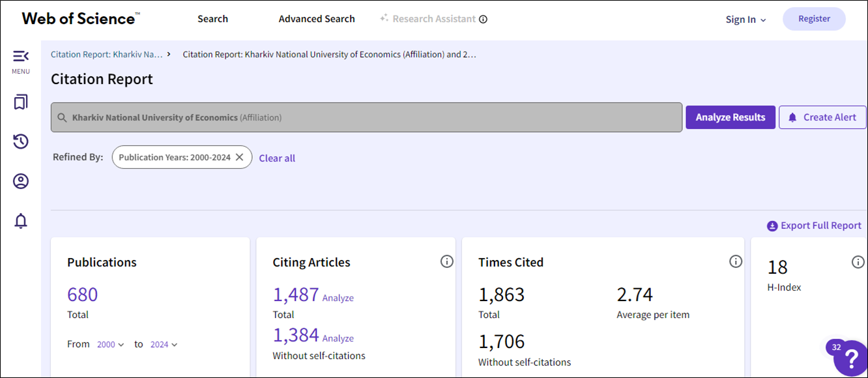Click the Export Full Report link
The height and width of the screenshot is (378, 868).
click(x=814, y=225)
